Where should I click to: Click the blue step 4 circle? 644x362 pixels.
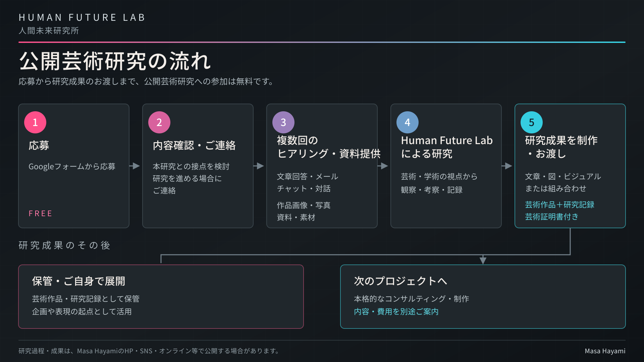click(408, 122)
